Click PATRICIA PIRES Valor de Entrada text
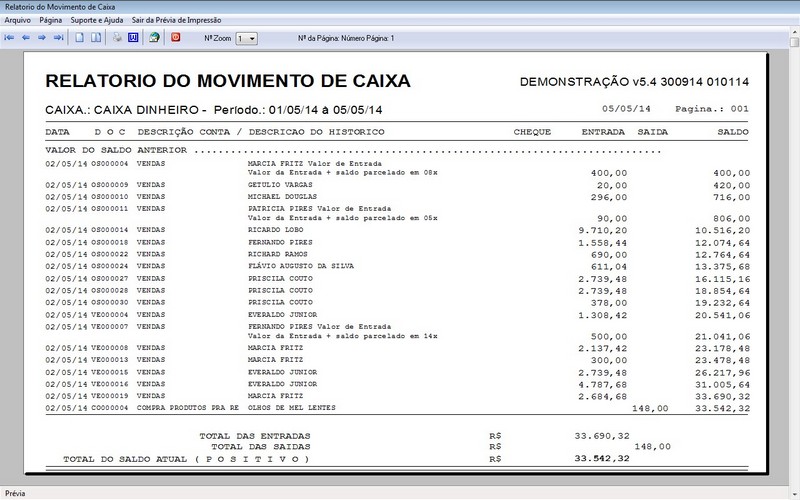The width and height of the screenshot is (800, 500). (x=319, y=209)
